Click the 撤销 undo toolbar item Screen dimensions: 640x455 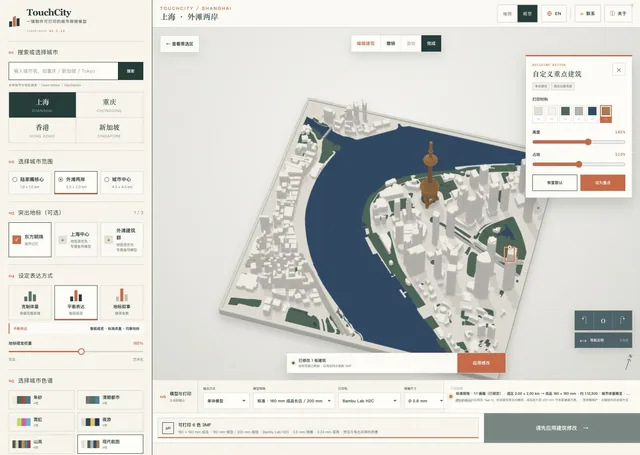(x=391, y=43)
